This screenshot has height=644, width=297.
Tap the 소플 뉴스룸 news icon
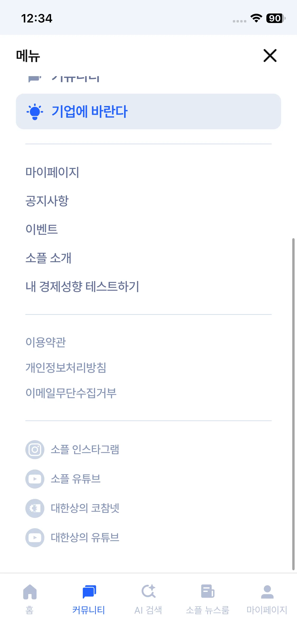[208, 591]
